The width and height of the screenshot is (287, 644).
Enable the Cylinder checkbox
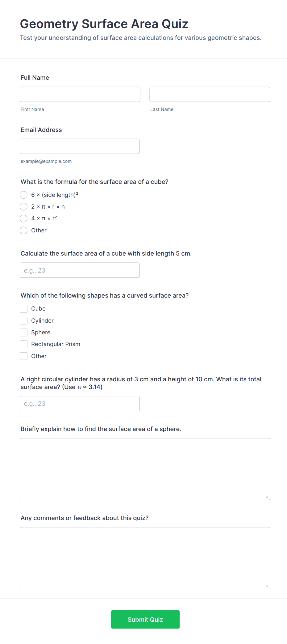click(23, 320)
